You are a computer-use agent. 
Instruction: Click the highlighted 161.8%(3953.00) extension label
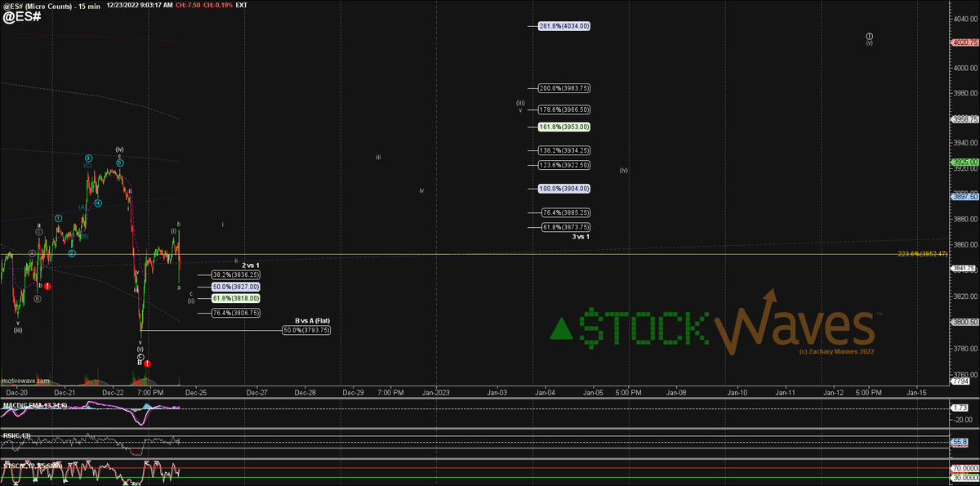(x=564, y=127)
